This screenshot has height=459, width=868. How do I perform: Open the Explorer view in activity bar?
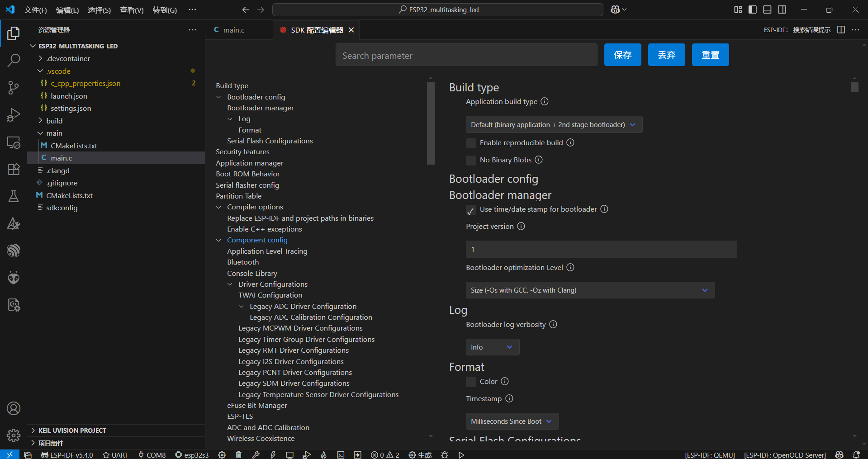tap(14, 33)
